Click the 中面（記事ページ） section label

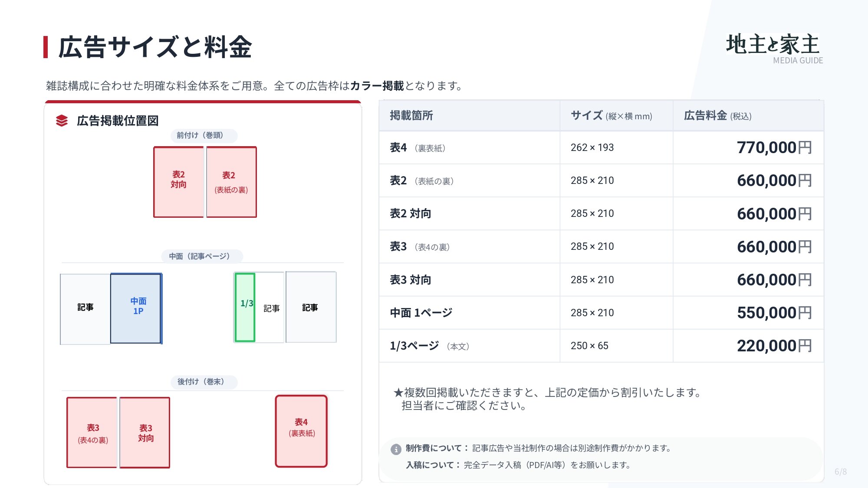point(202,256)
